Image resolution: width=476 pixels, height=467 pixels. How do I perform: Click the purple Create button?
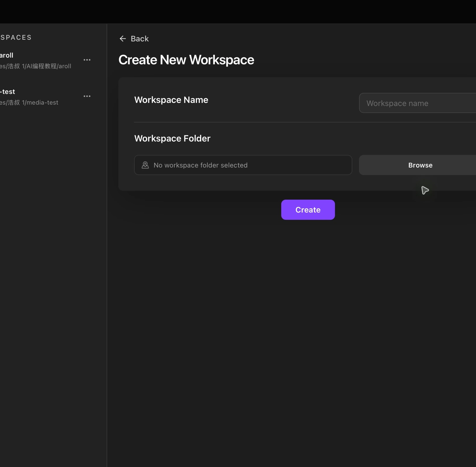coord(308,210)
